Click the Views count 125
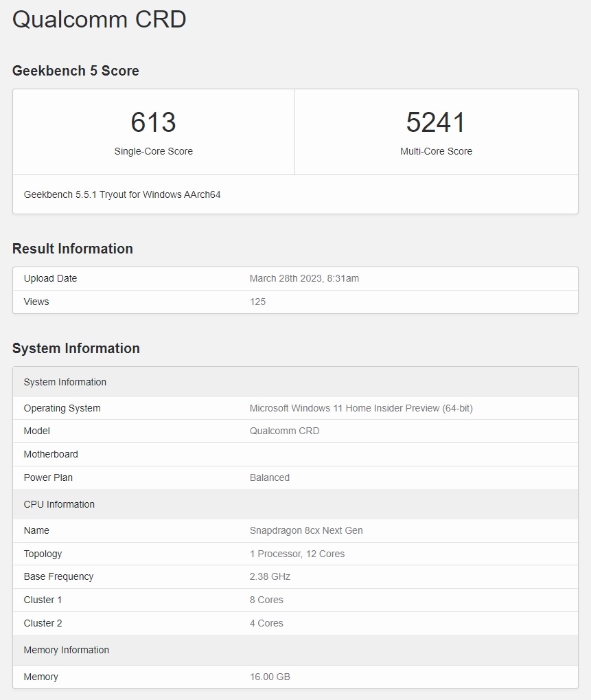591x700 pixels. (257, 302)
